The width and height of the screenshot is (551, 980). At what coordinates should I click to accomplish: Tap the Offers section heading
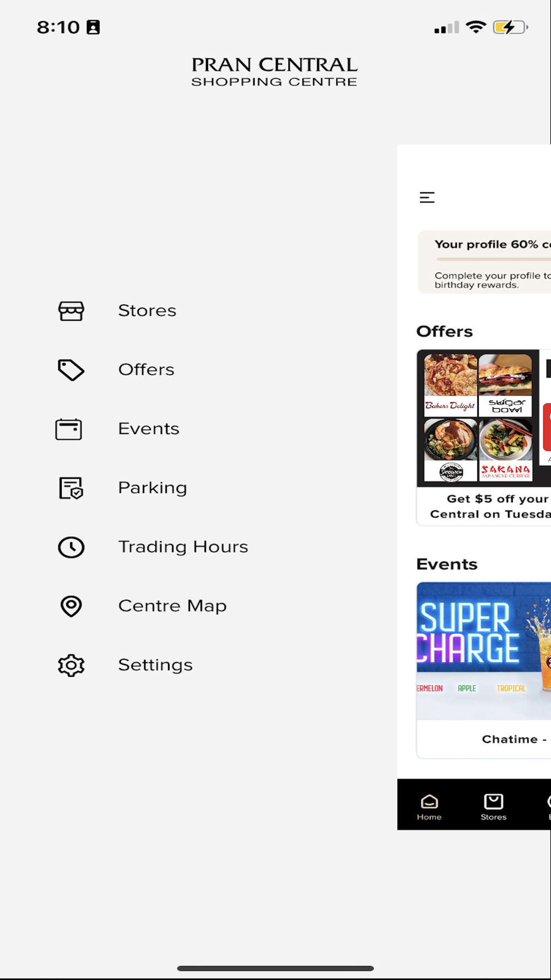click(x=445, y=331)
